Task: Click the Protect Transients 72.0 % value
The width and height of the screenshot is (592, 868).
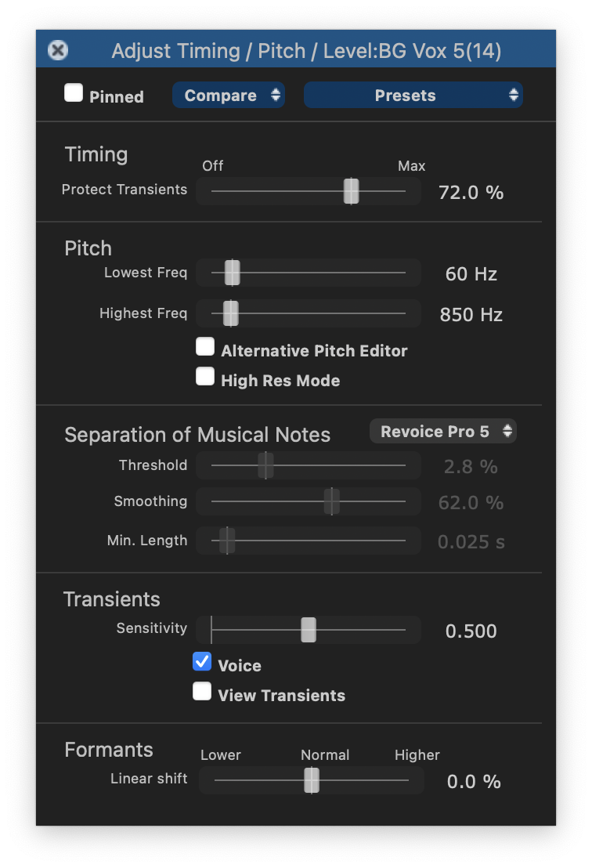Action: [471, 193]
